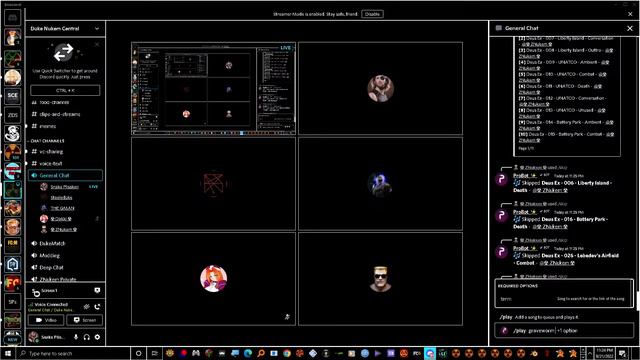Disable Streamer Mode via banner button

coord(372,14)
